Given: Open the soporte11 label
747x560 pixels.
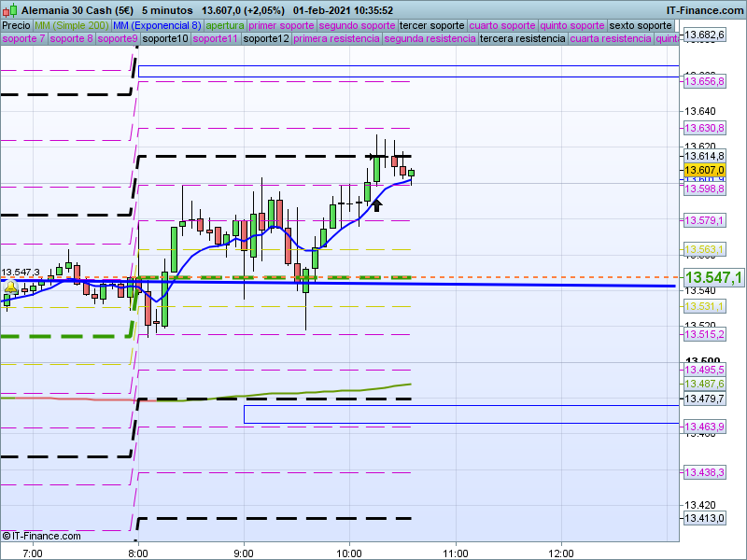Looking at the screenshot, I should [216, 38].
